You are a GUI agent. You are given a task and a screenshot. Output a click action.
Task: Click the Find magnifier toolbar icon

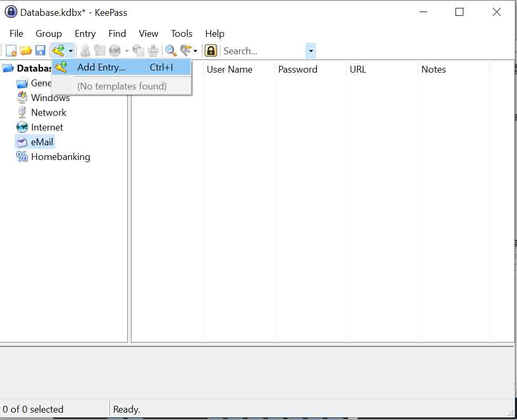(170, 51)
